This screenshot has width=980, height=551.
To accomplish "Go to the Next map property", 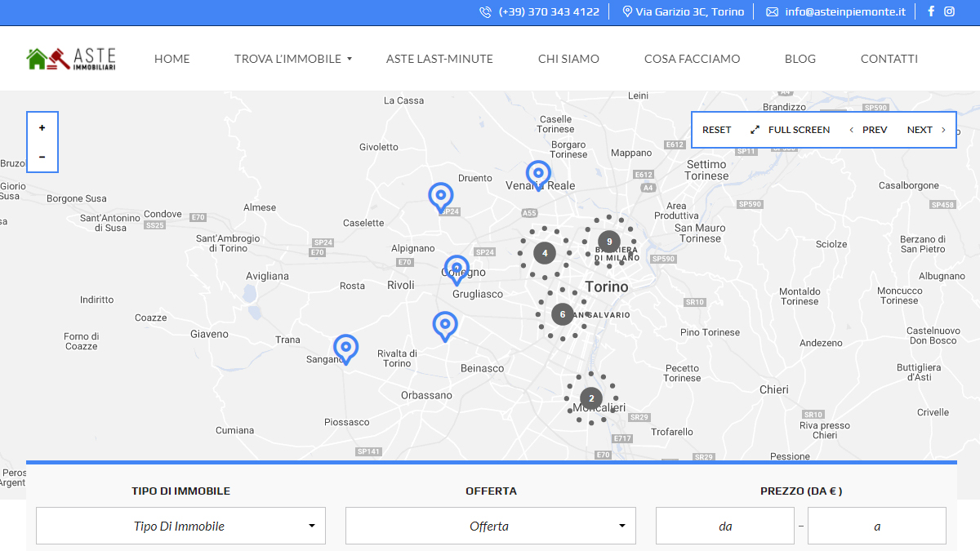I will point(927,130).
